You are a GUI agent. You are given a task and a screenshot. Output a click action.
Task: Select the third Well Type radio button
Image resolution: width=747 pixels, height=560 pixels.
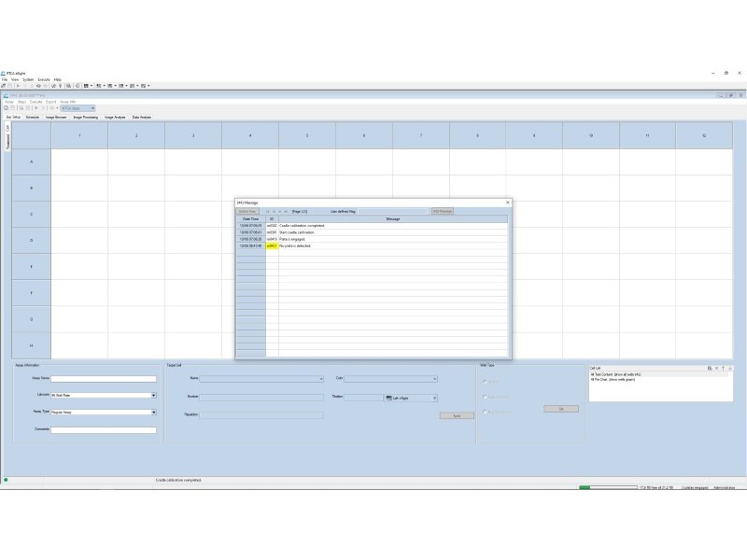(x=485, y=412)
